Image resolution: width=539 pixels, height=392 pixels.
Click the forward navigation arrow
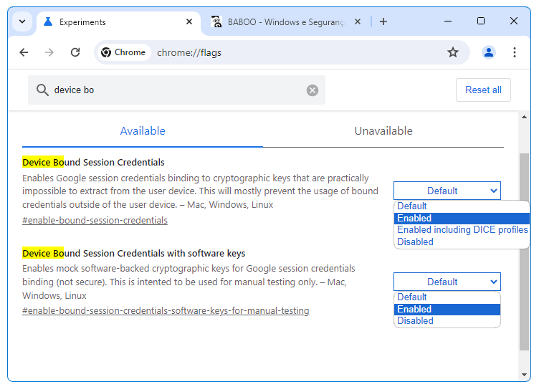[49, 52]
